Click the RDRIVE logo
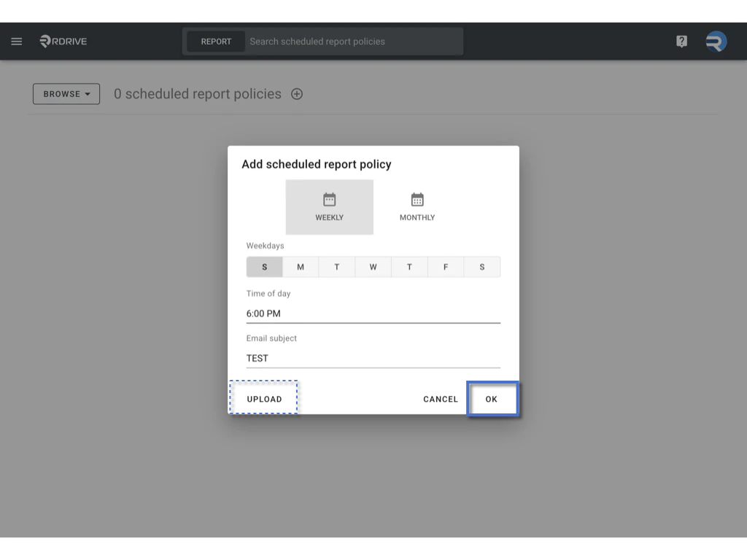The image size is (747, 560). pos(63,41)
